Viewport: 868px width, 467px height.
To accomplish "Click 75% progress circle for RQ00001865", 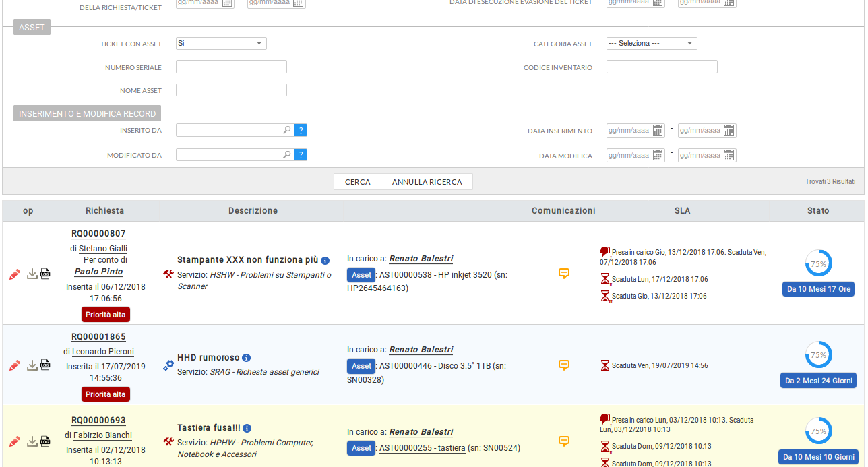I will click(x=818, y=354).
